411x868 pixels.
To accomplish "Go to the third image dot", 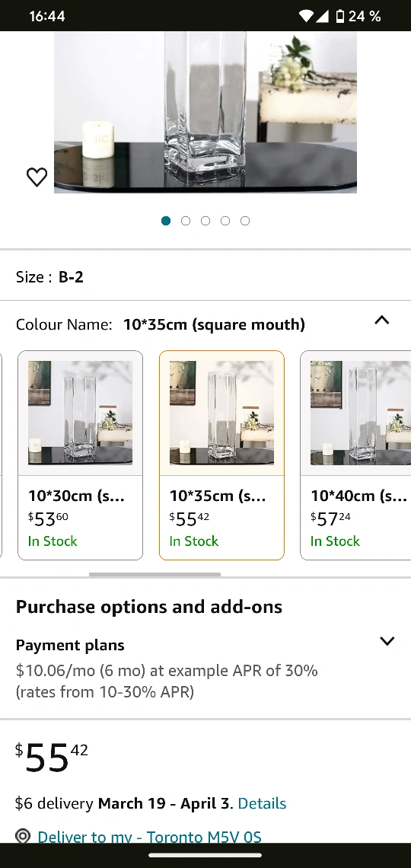I will coord(205,221).
